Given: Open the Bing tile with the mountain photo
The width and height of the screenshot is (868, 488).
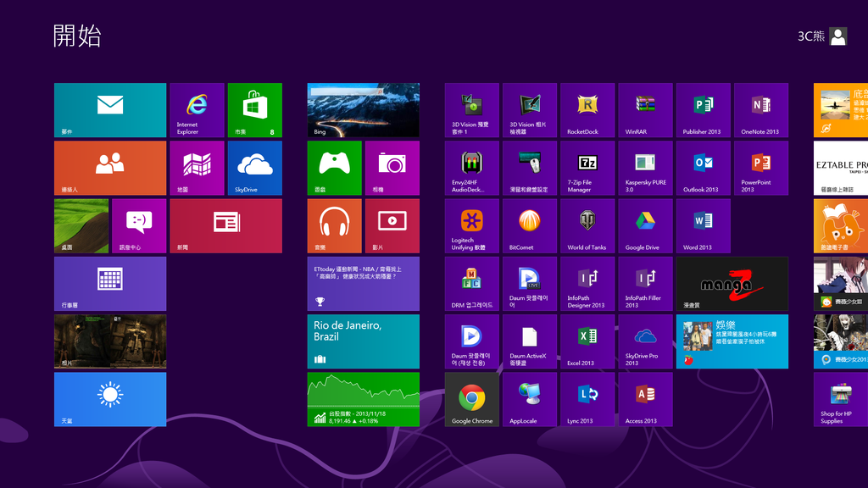Looking at the screenshot, I should 363,110.
